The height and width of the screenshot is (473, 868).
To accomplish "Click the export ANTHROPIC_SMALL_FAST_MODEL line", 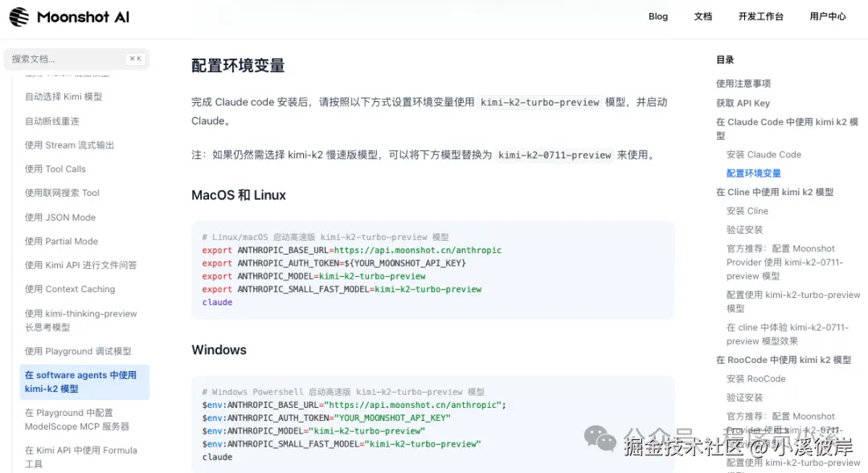I will click(342, 289).
